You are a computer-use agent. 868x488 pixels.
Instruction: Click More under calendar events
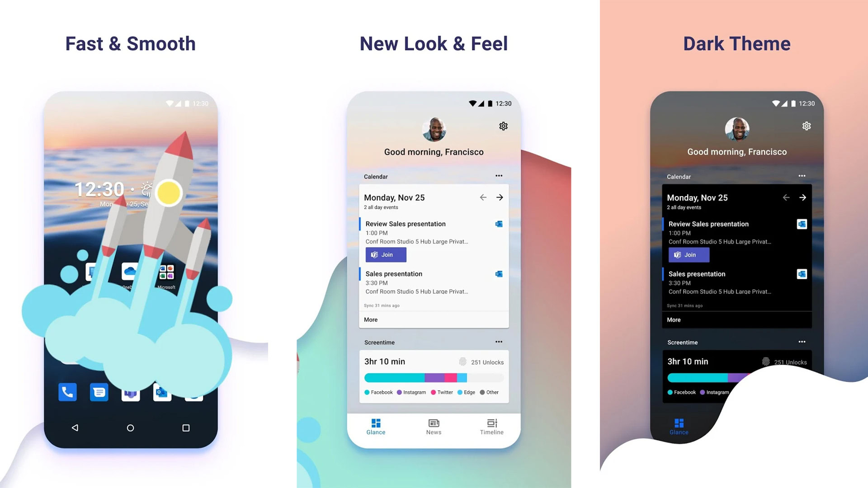pyautogui.click(x=370, y=319)
